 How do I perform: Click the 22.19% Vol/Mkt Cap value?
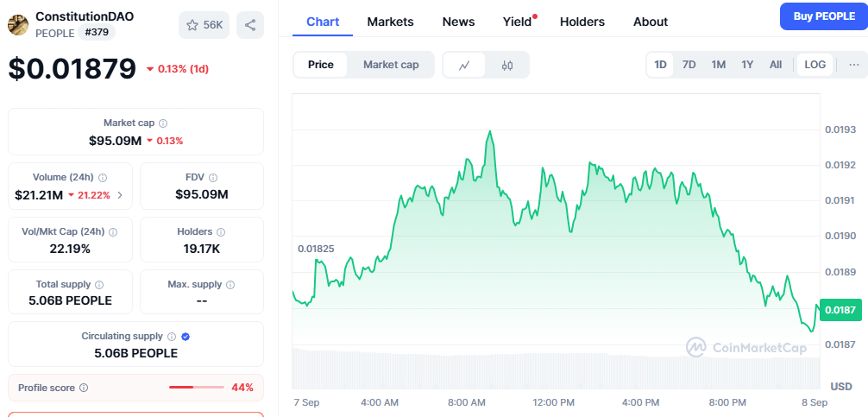(70, 250)
